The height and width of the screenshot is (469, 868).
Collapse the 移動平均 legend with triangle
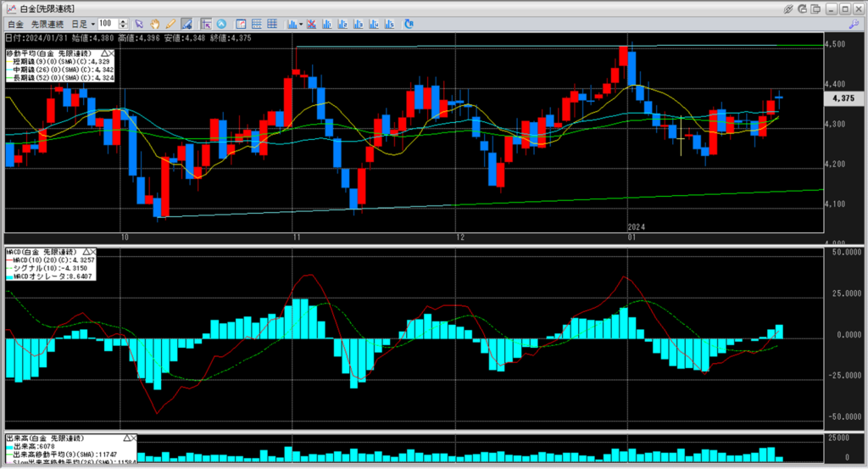[x=104, y=53]
